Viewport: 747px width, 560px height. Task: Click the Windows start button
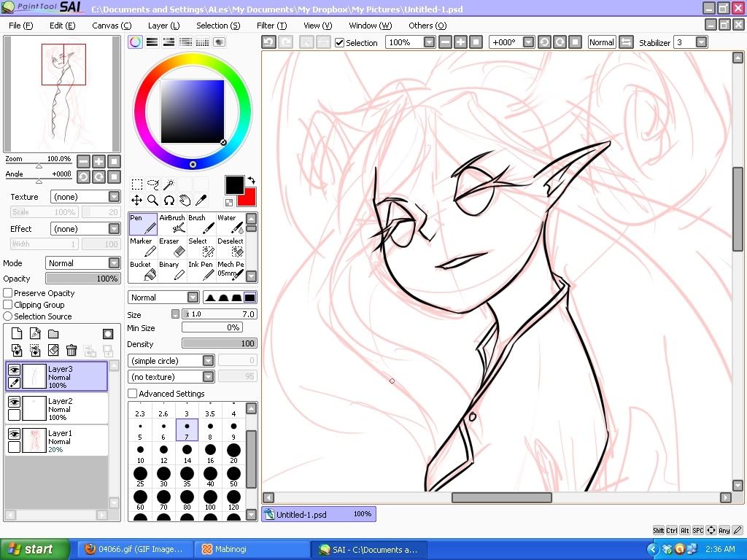point(34,549)
